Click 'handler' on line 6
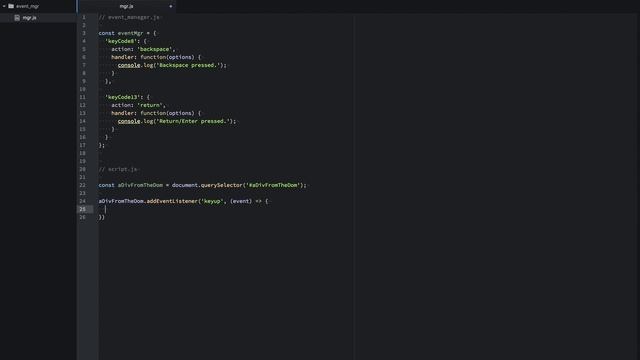640x360 pixels. point(122,57)
